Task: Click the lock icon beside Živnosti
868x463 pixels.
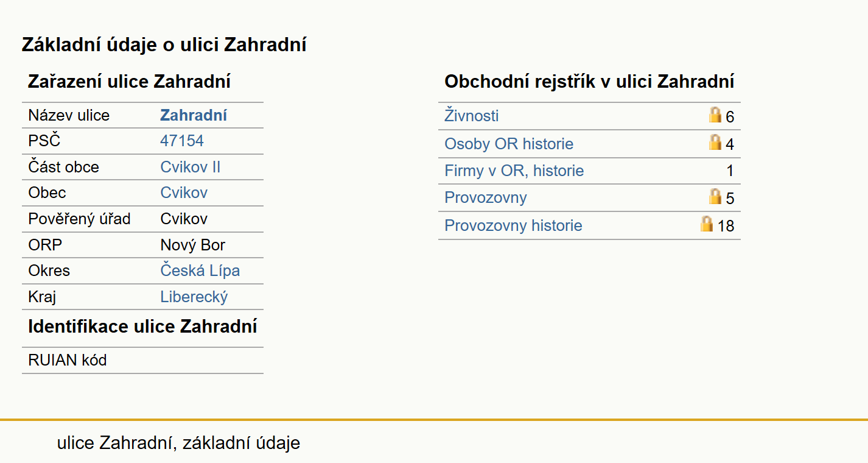Action: click(715, 115)
